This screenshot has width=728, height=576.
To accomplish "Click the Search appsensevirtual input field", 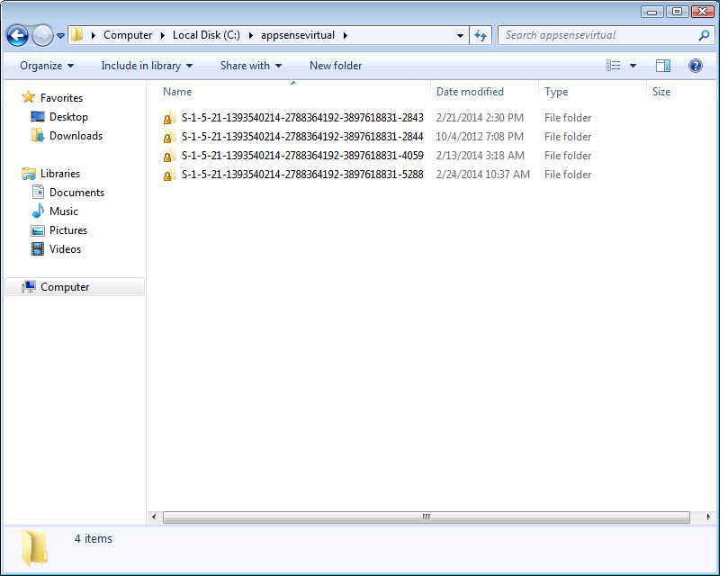I will 598,36.
